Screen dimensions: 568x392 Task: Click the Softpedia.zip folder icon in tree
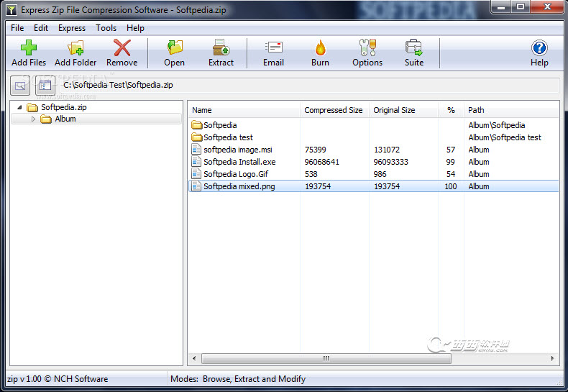click(x=32, y=107)
